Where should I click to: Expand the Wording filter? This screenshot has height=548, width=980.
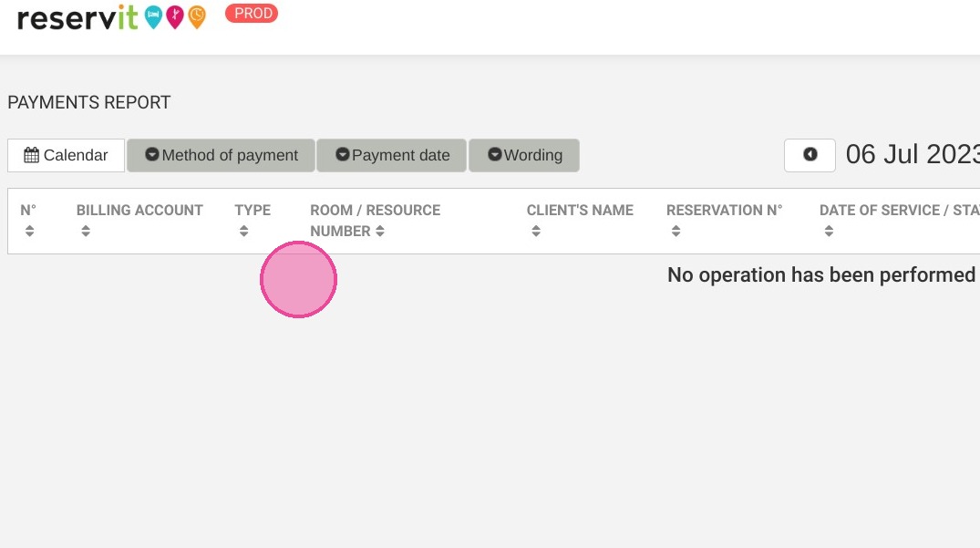(524, 155)
